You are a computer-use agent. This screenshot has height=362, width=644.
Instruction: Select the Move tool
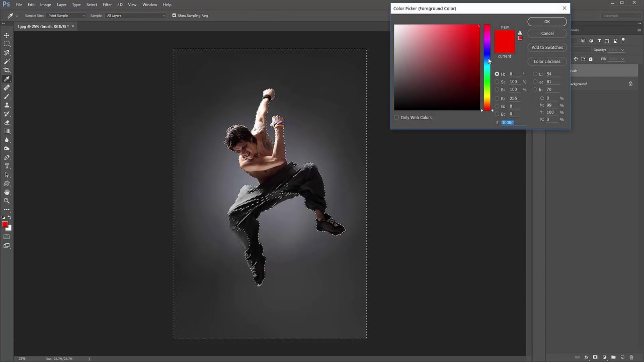click(7, 35)
